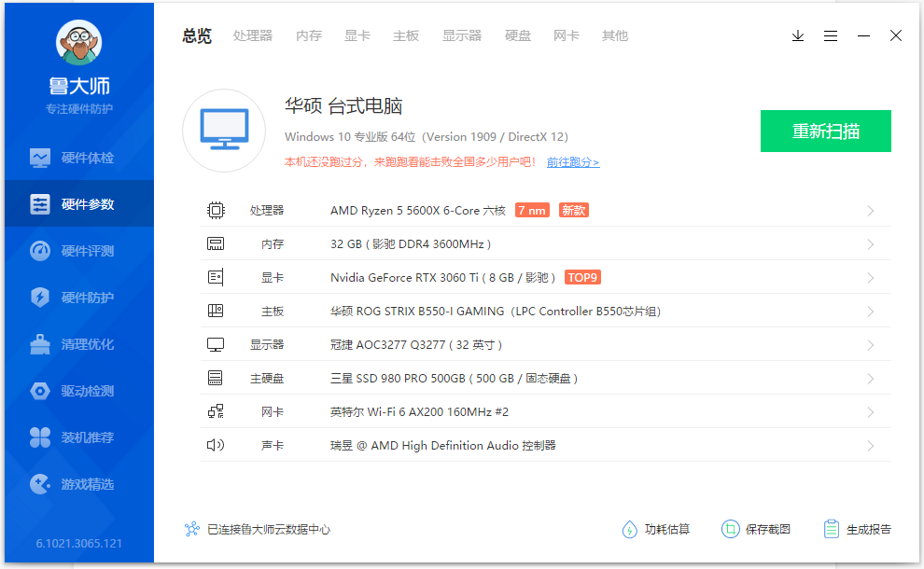Click the 保存截图 crop icon
This screenshot has height=569, width=924.
[730, 529]
